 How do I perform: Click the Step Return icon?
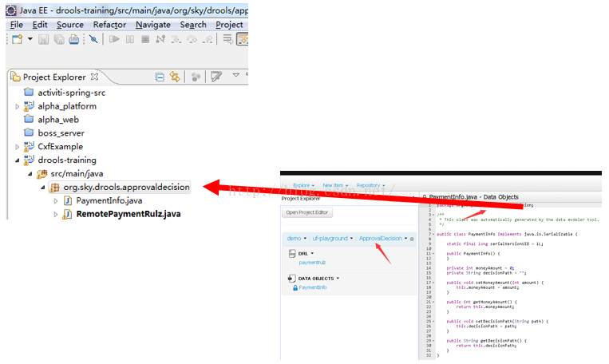[208, 39]
